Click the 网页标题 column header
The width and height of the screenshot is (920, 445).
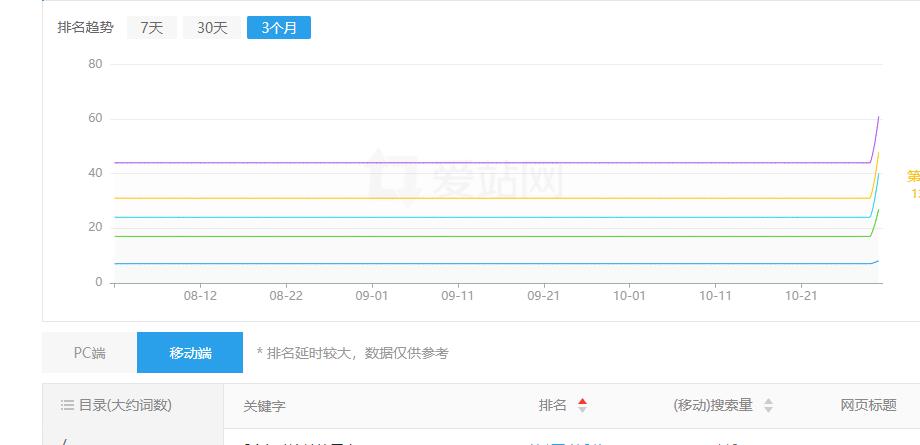pos(868,405)
